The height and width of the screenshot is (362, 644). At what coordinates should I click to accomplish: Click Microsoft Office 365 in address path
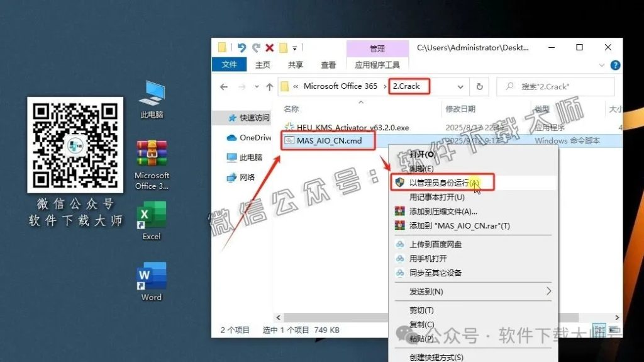[x=340, y=86]
